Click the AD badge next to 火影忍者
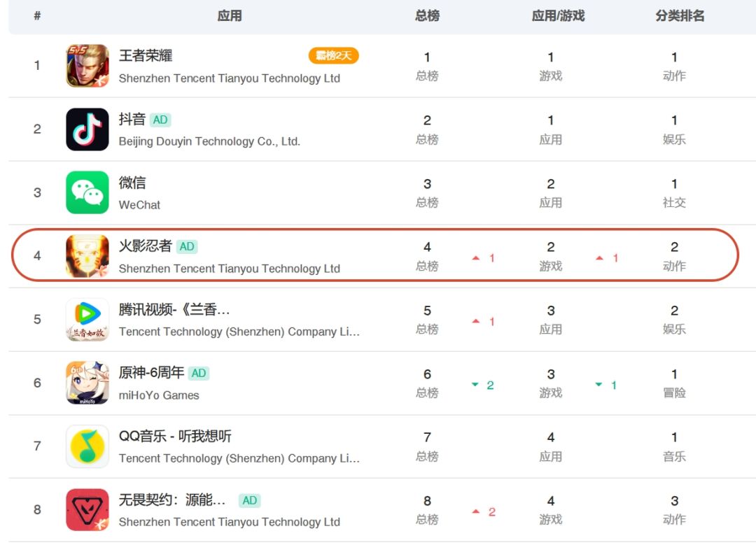The image size is (756, 545). pyautogui.click(x=187, y=247)
